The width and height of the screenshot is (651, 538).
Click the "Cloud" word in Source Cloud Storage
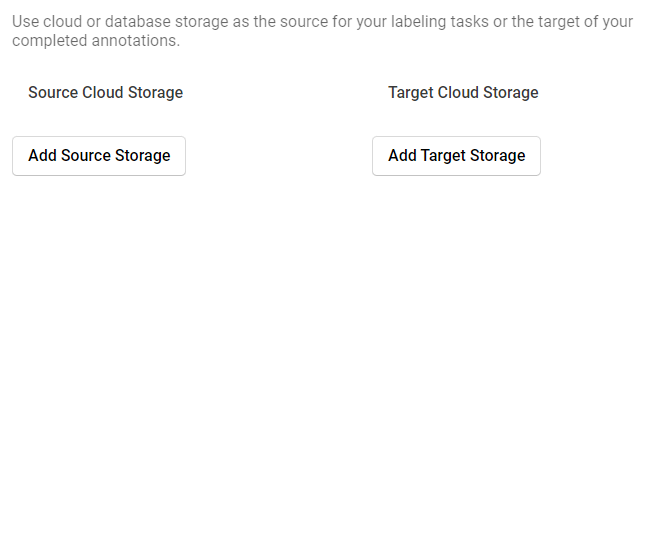pyautogui.click(x=102, y=93)
